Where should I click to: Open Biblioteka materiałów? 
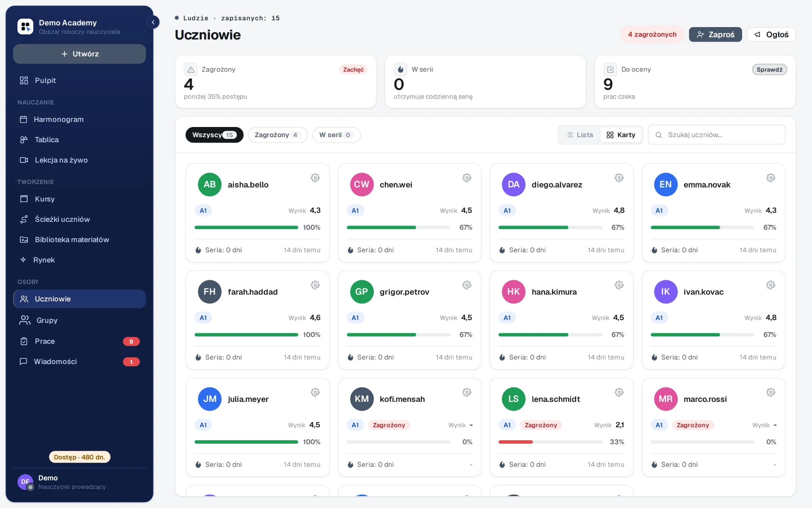pos(80,240)
